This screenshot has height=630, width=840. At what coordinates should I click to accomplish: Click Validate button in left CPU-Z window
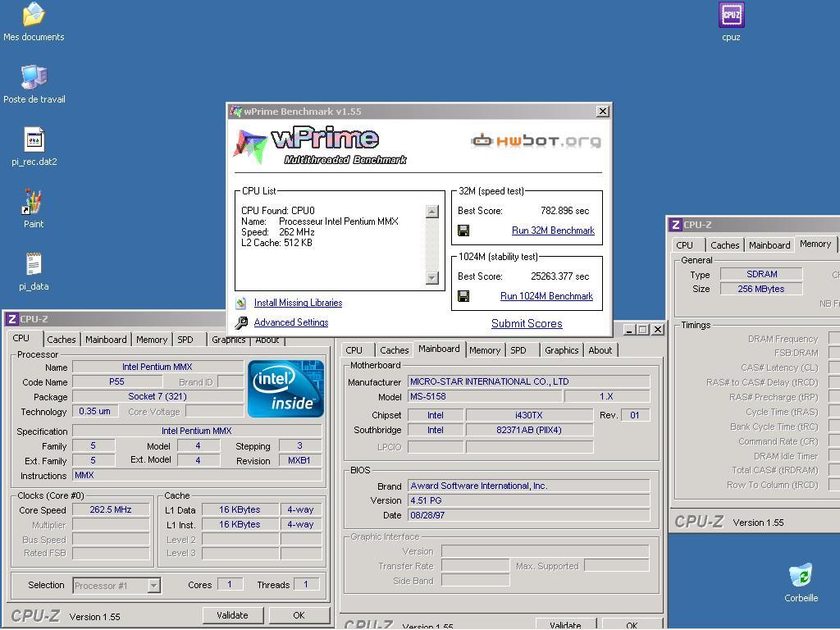click(x=232, y=615)
